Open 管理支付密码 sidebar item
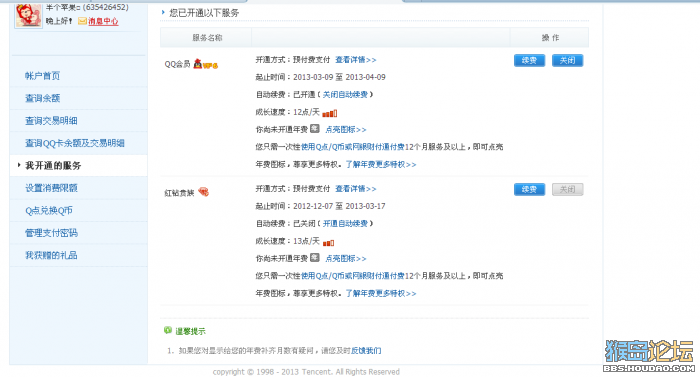The width and height of the screenshot is (700, 377). click(51, 233)
